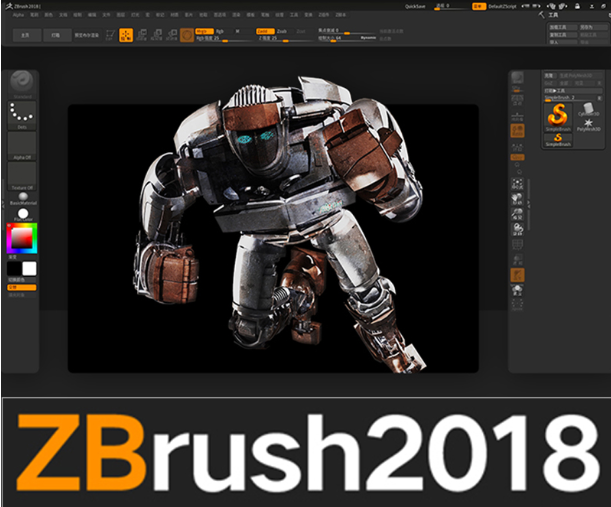Open the 颜色 menu
The height and width of the screenshot is (507, 611).
tap(48, 15)
